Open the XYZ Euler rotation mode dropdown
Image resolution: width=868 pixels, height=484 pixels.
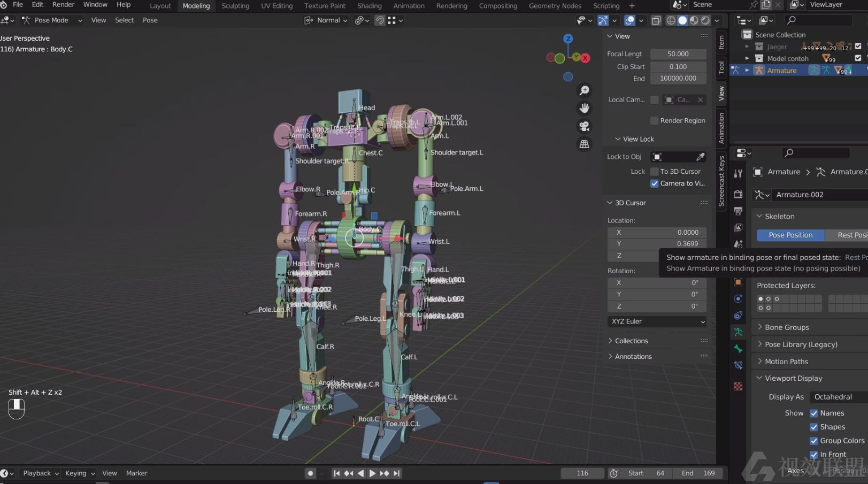pos(657,321)
